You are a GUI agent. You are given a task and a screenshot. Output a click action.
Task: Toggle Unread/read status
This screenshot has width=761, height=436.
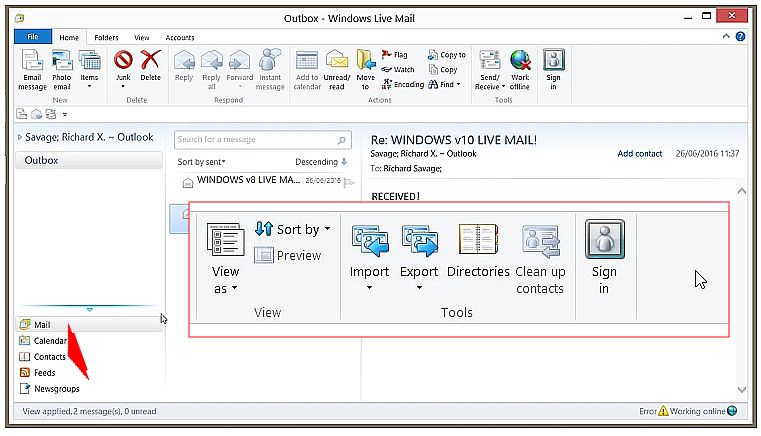(337, 70)
